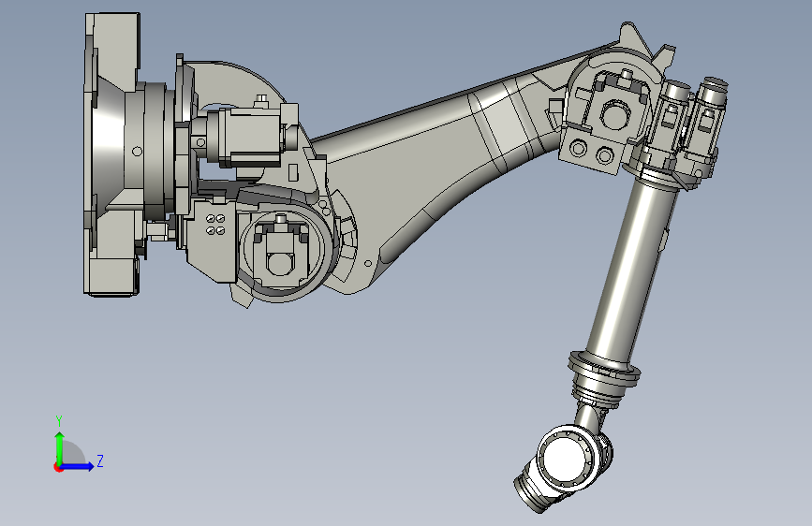812x526 pixels.
Task: Click the green Y axis arrow of triad
Action: [x=60, y=446]
